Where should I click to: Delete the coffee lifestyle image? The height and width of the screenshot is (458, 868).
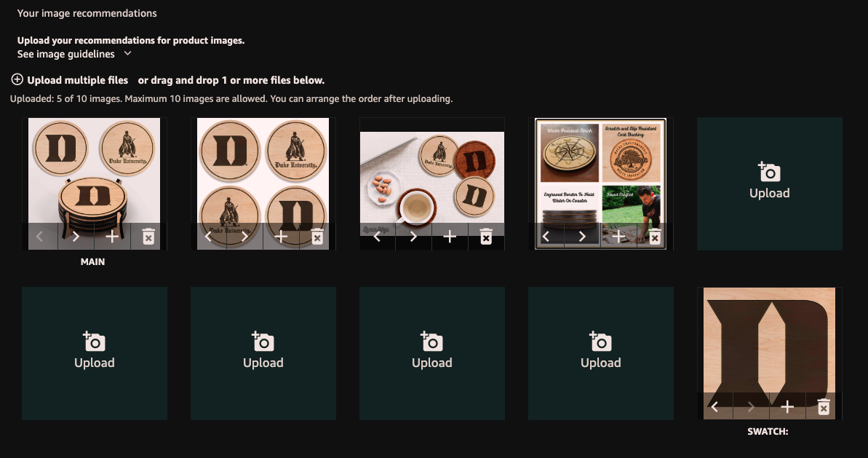click(x=486, y=237)
